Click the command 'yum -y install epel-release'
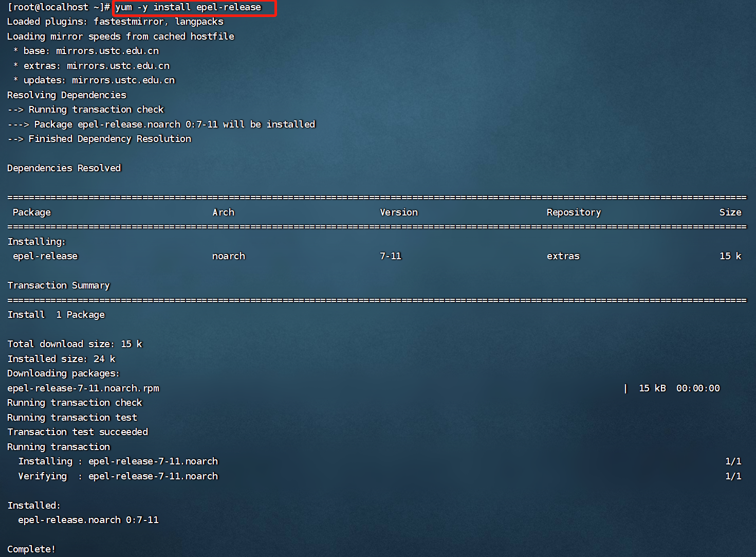 [x=188, y=7]
